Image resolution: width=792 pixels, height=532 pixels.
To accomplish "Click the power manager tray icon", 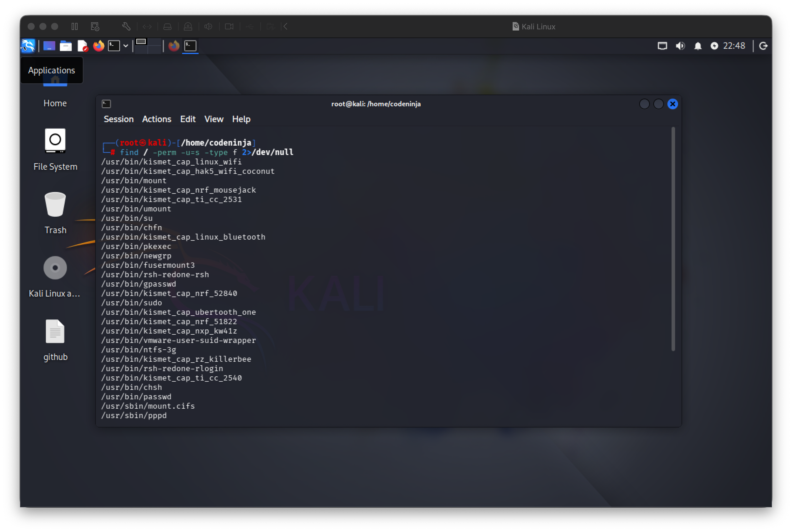I will 714,46.
